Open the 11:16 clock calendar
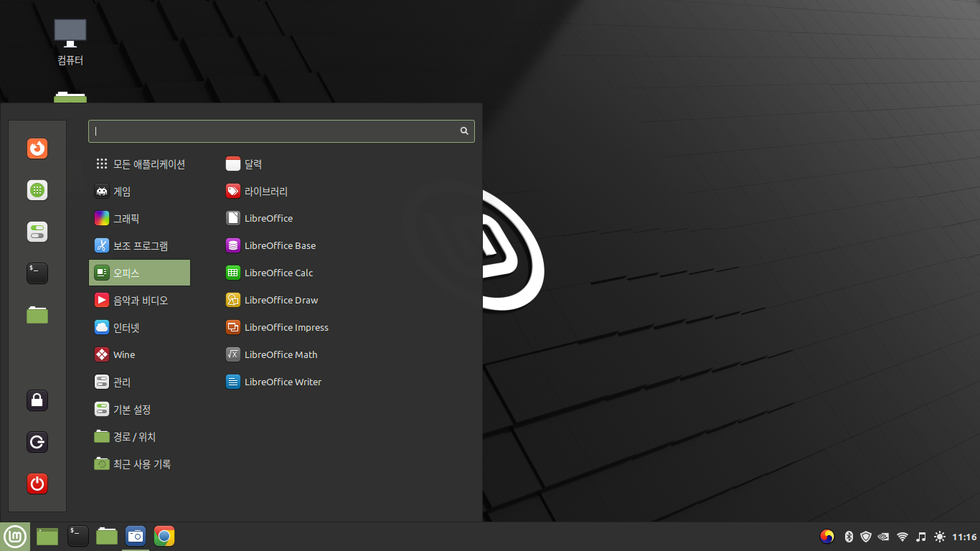 point(964,537)
